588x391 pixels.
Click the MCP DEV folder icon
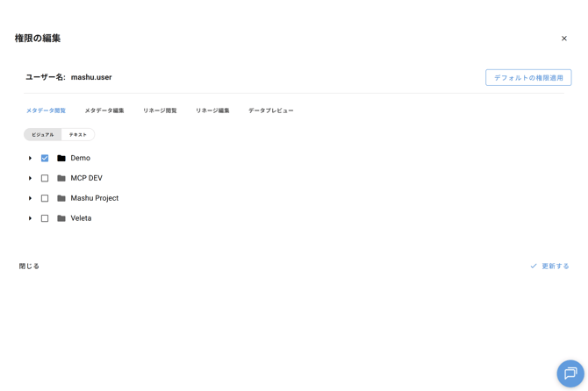(x=61, y=179)
